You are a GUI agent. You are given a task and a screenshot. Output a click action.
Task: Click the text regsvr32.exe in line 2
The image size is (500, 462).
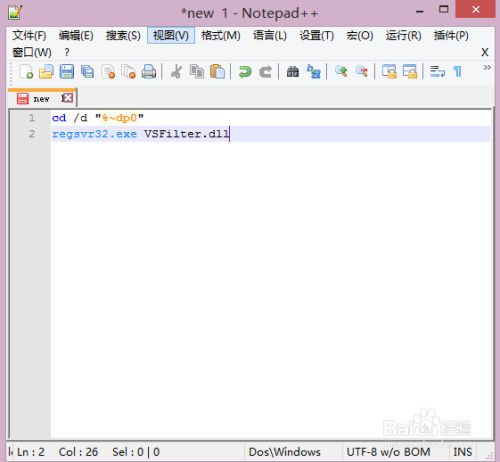click(94, 134)
